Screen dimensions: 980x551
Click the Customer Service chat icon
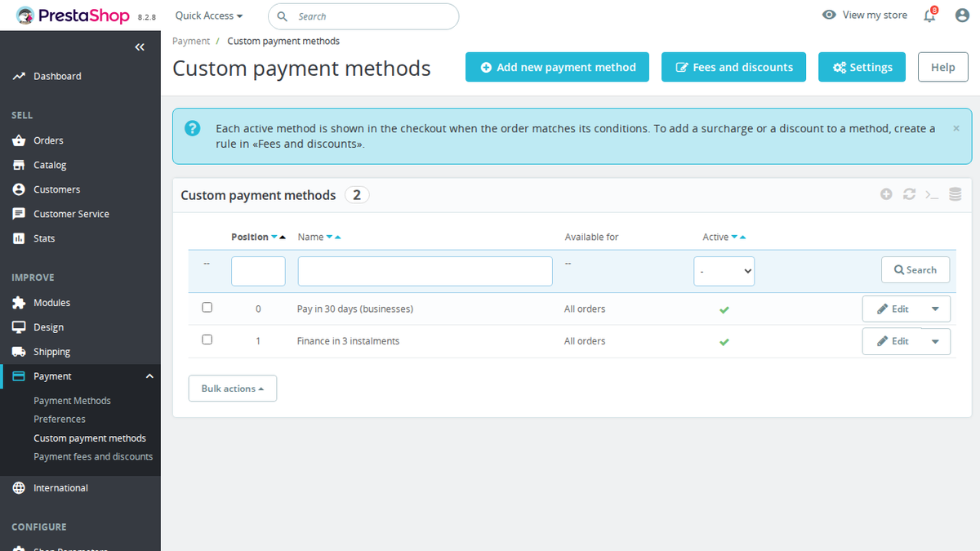[19, 214]
